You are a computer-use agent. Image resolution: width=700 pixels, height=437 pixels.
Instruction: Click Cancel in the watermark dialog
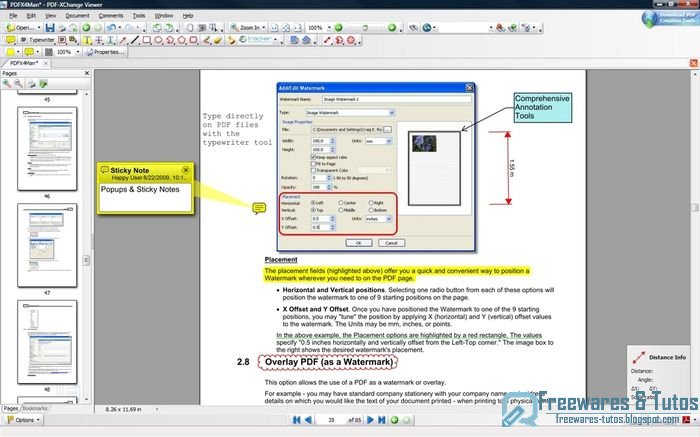click(x=392, y=243)
